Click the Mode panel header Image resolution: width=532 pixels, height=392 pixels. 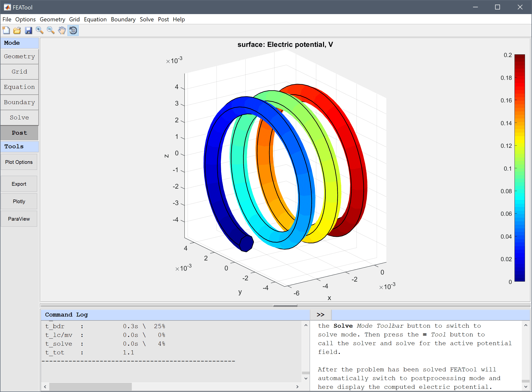[x=19, y=43]
